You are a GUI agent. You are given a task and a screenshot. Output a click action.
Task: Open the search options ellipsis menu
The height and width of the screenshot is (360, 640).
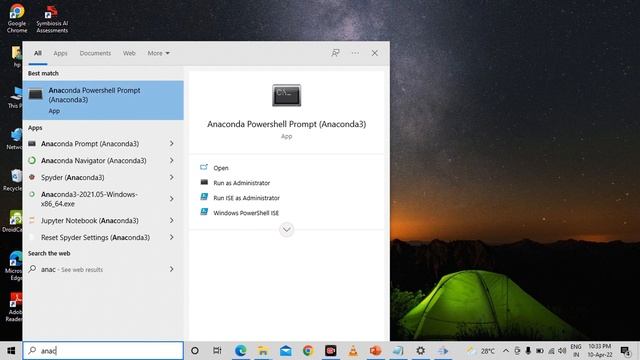pos(355,53)
